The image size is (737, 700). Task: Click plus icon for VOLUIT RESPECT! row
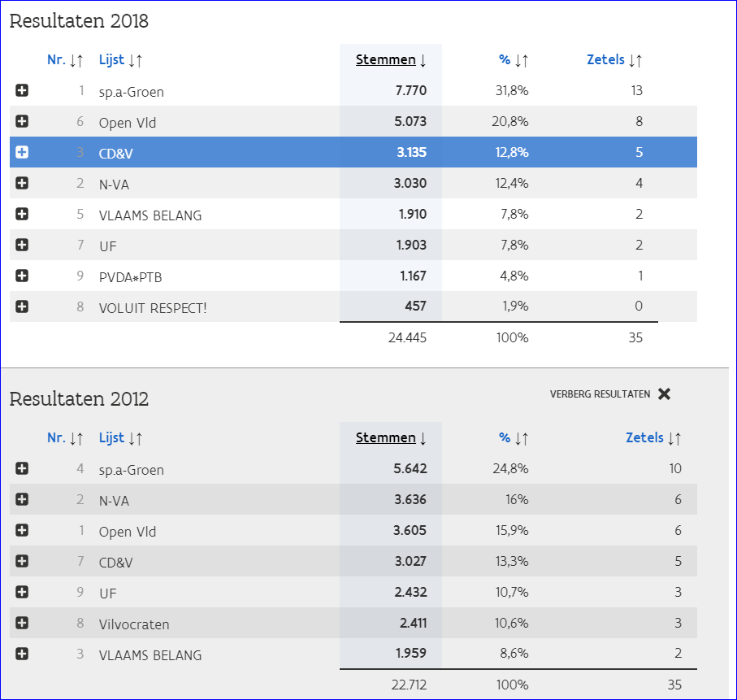tap(22, 307)
